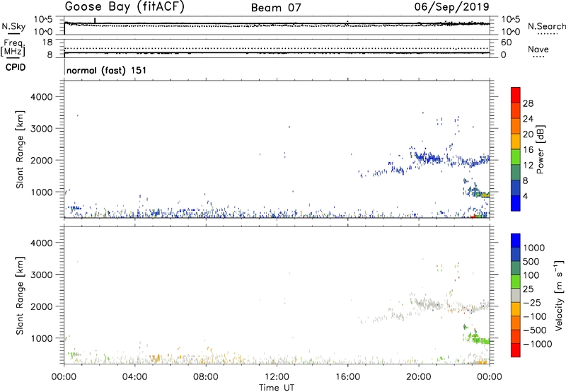The height and width of the screenshot is (392, 566).
Task: Click gray Velocity colorbar segment between -25 and 25
Action: (516, 295)
